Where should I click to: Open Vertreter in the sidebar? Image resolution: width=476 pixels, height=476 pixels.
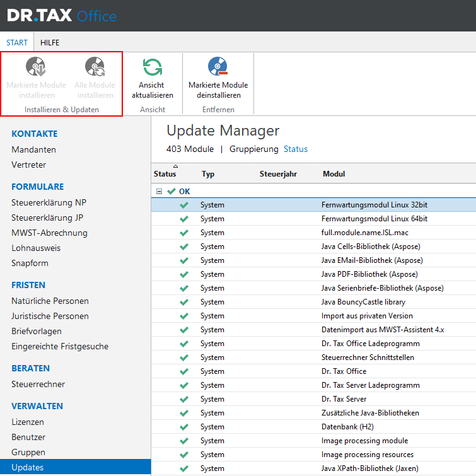pos(29,165)
